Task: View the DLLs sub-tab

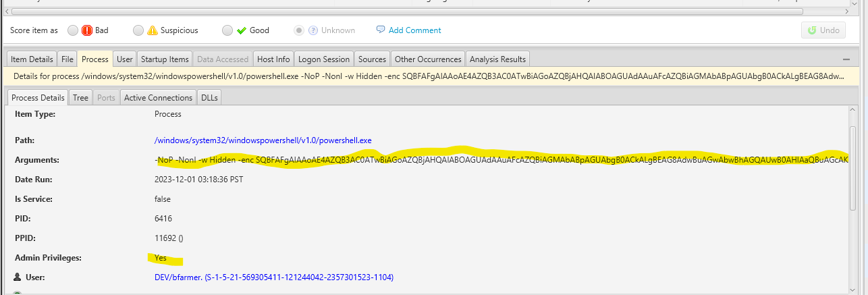Action: (209, 98)
